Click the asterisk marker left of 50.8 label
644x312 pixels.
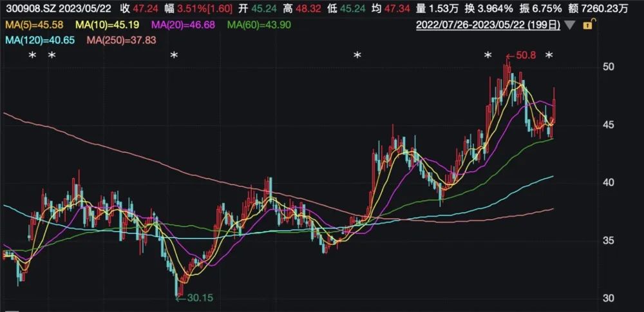tap(488, 55)
